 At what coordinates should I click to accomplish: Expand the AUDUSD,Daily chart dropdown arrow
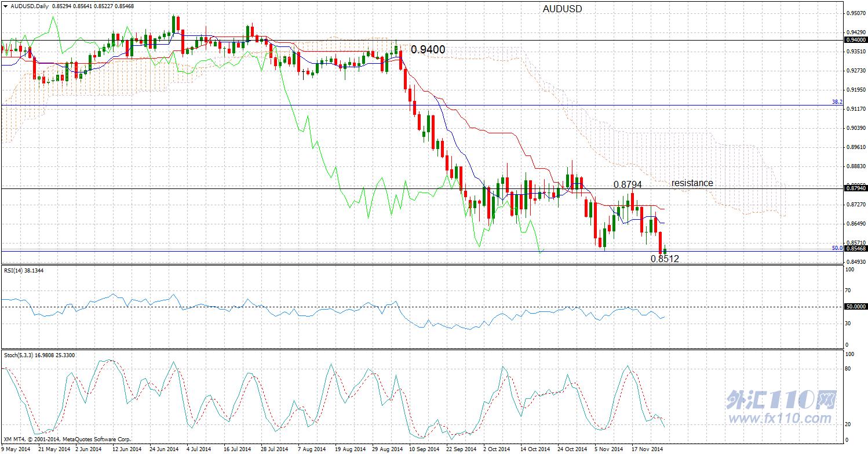tap(5, 6)
